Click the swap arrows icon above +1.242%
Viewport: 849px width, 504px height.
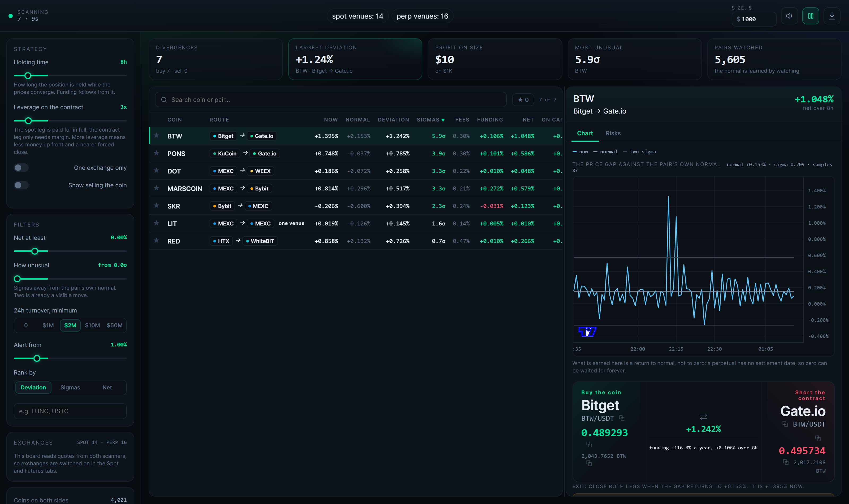(x=703, y=416)
